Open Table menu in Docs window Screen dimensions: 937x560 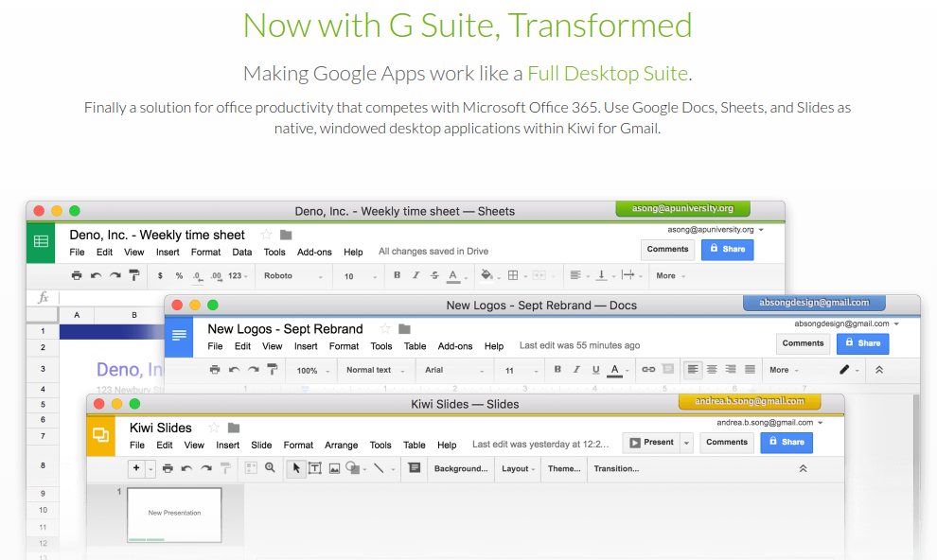(x=415, y=346)
